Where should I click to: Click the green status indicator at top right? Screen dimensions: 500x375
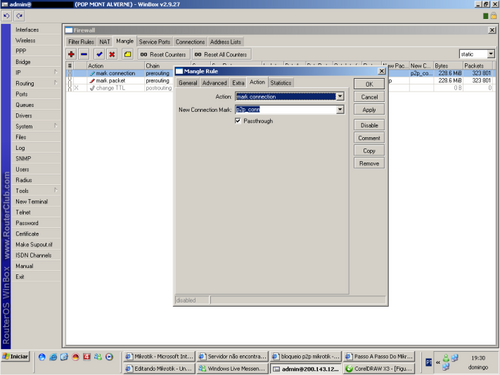(486, 16)
